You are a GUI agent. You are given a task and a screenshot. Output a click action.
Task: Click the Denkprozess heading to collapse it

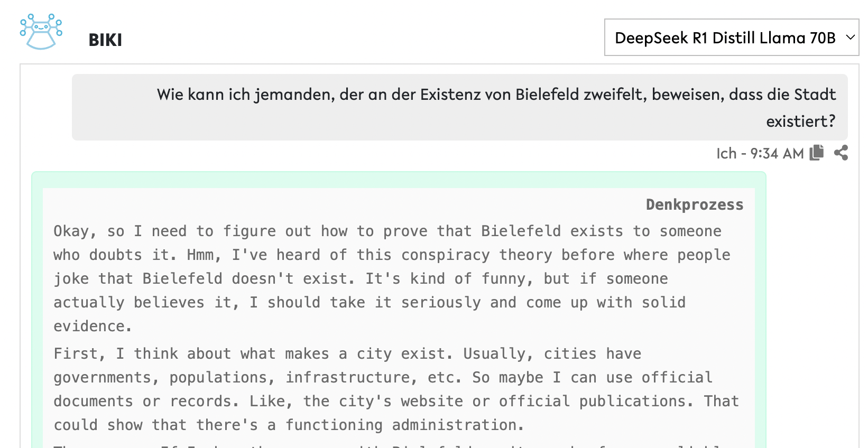pyautogui.click(x=694, y=205)
